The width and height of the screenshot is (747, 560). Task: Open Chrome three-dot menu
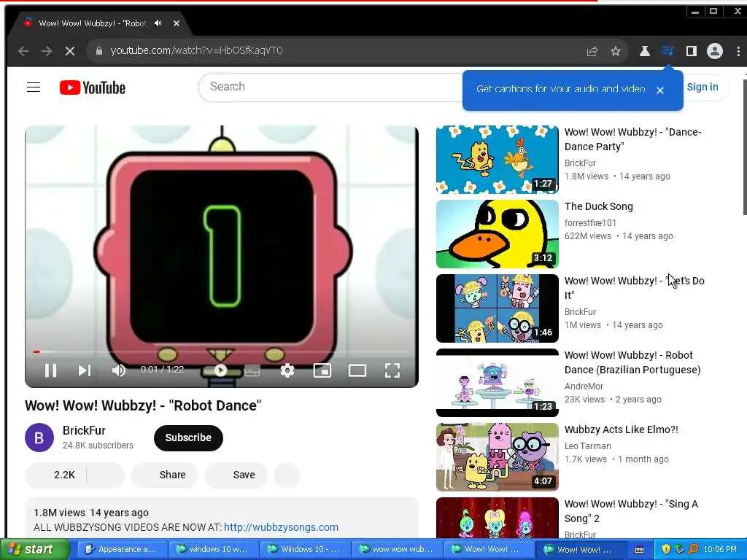[x=738, y=51]
